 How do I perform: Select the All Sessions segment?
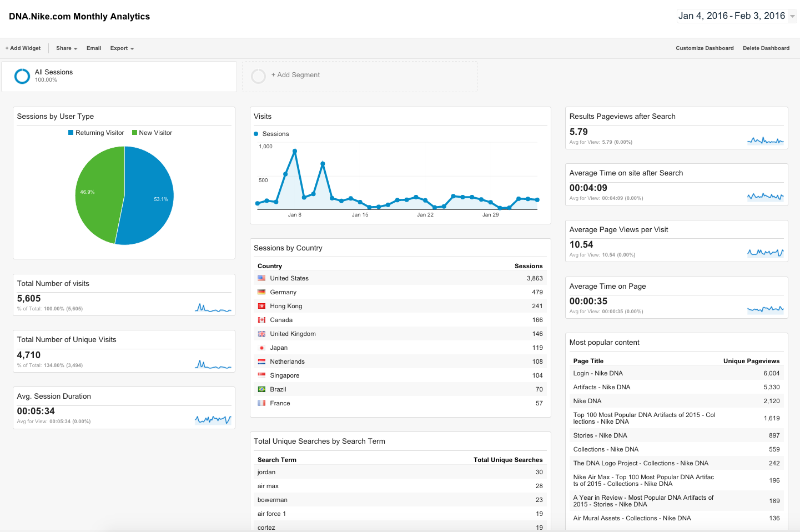point(119,77)
